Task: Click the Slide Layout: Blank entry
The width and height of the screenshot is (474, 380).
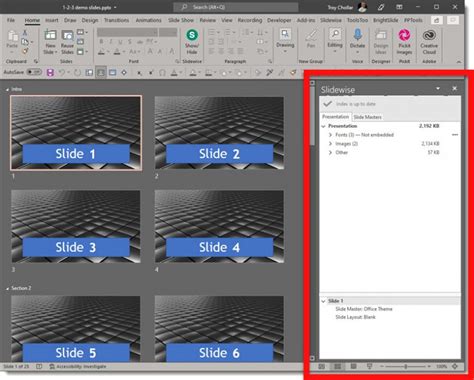Action: coord(355,317)
